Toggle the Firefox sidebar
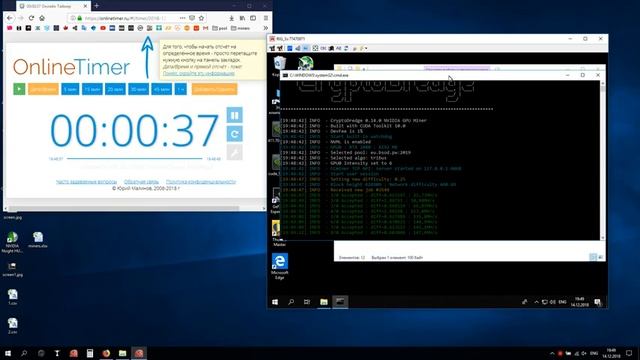640x360 pixels. 253,18
